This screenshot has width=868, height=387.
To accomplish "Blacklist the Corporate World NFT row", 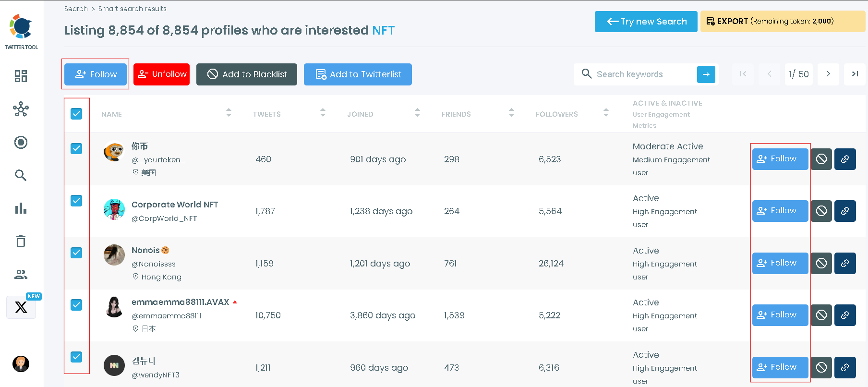I will click(821, 211).
